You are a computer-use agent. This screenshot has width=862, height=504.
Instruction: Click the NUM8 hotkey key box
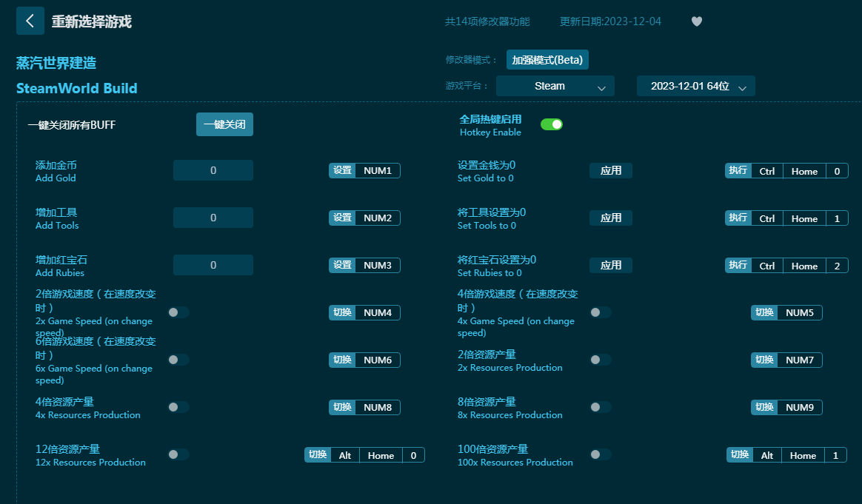pyautogui.click(x=378, y=407)
